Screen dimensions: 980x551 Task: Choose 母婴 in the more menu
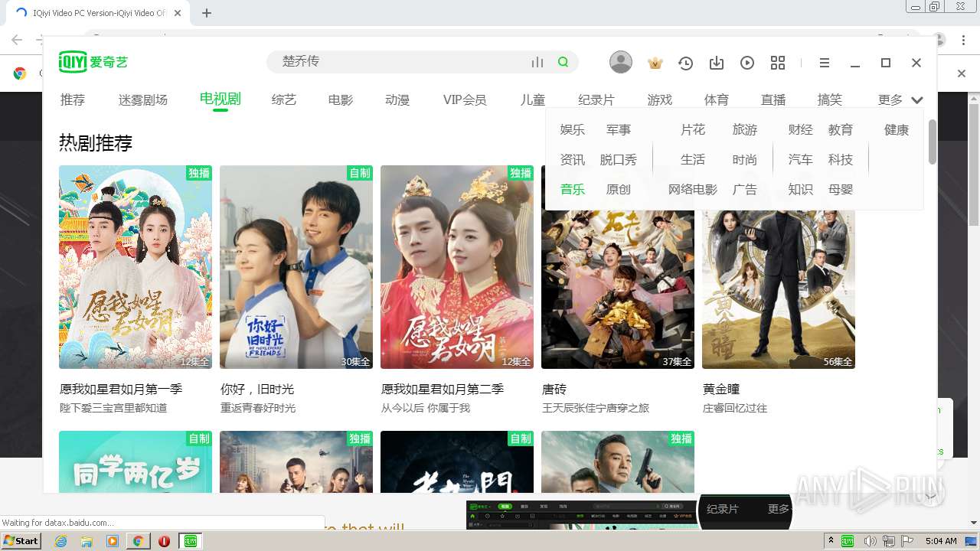click(x=841, y=190)
